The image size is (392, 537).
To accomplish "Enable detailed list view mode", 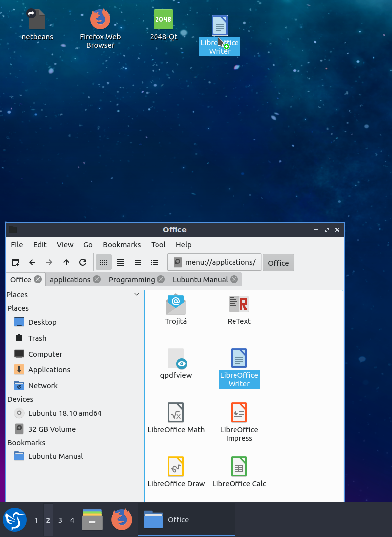I will coord(155,262).
